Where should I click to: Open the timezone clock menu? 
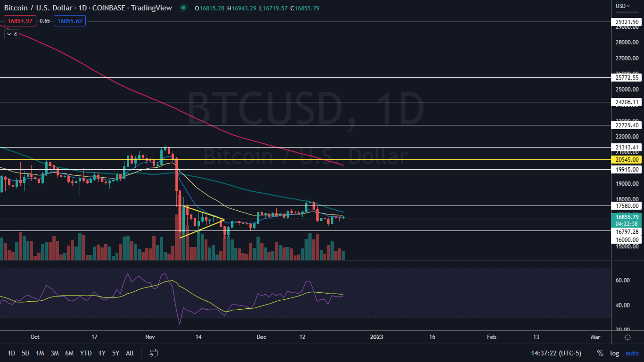(x=556, y=353)
